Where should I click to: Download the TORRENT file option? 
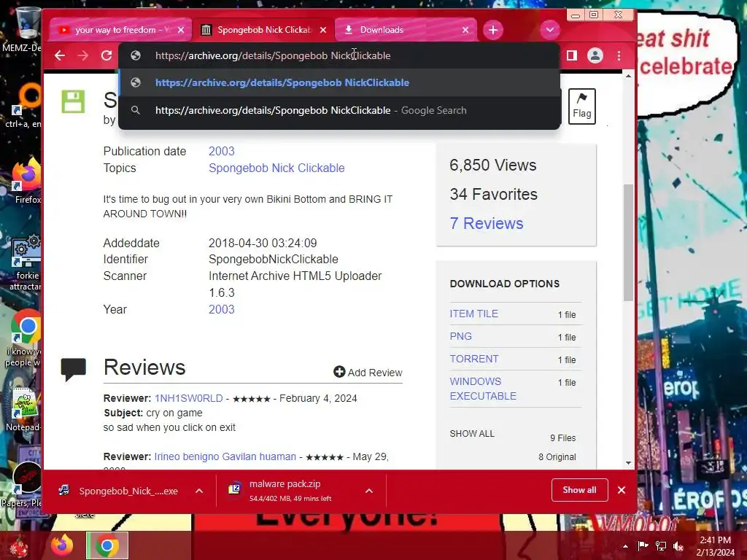click(474, 359)
